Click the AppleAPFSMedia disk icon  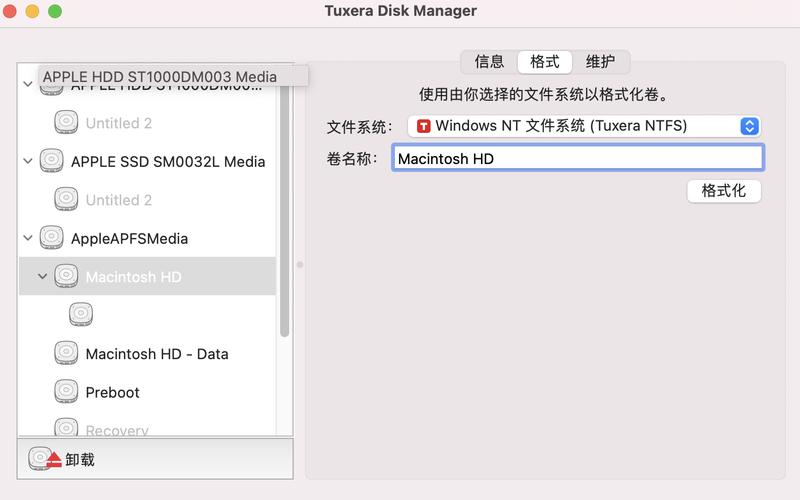(x=52, y=237)
